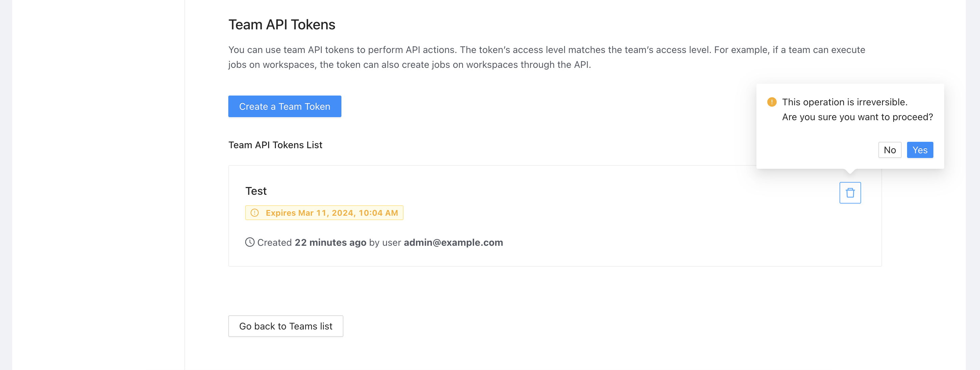The height and width of the screenshot is (370, 980).
Task: Click the "by user" text in the token card
Action: (x=385, y=242)
